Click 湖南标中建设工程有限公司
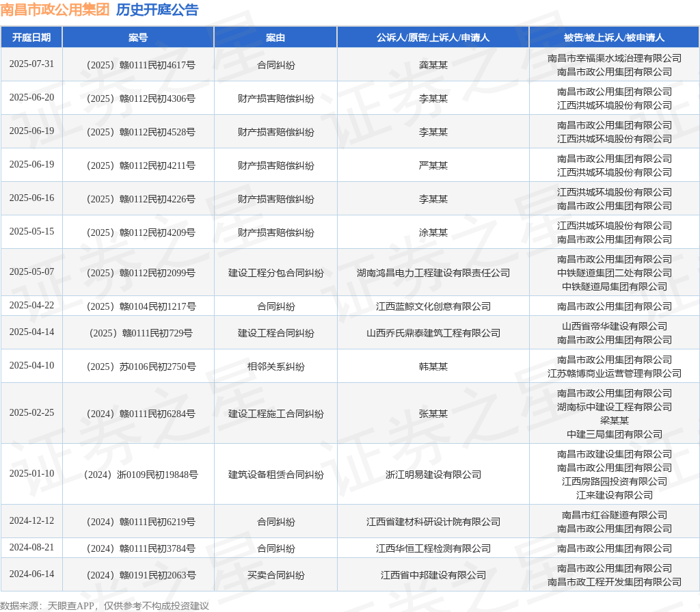 [x=615, y=407]
